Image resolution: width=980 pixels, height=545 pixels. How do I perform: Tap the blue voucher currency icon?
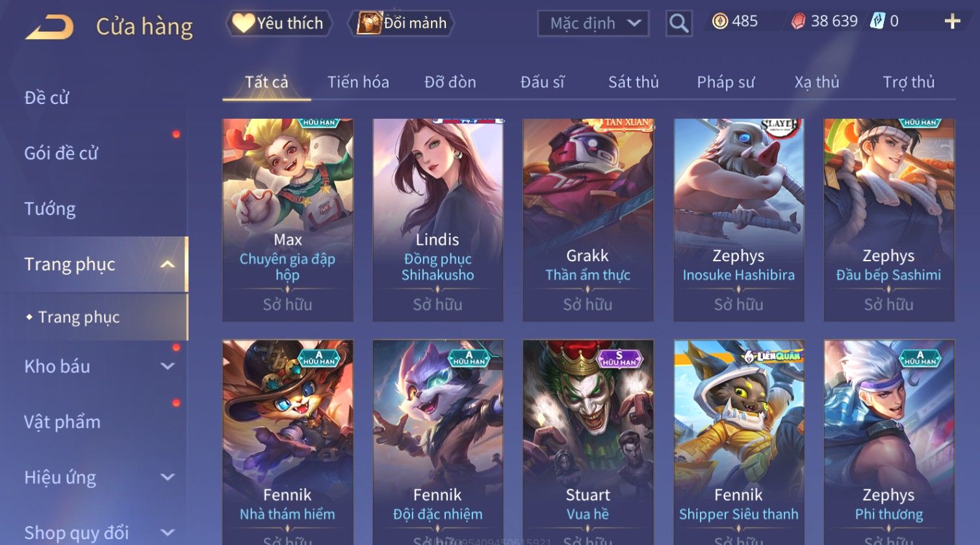[x=878, y=21]
